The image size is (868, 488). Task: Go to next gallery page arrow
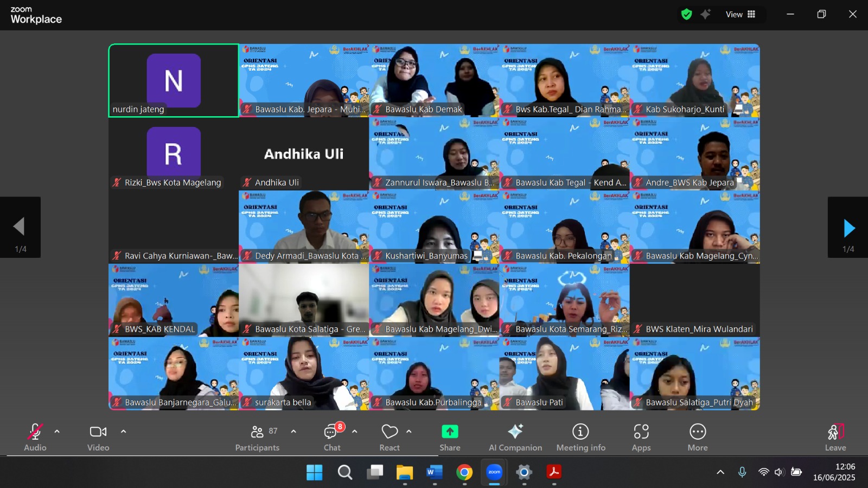[848, 227]
